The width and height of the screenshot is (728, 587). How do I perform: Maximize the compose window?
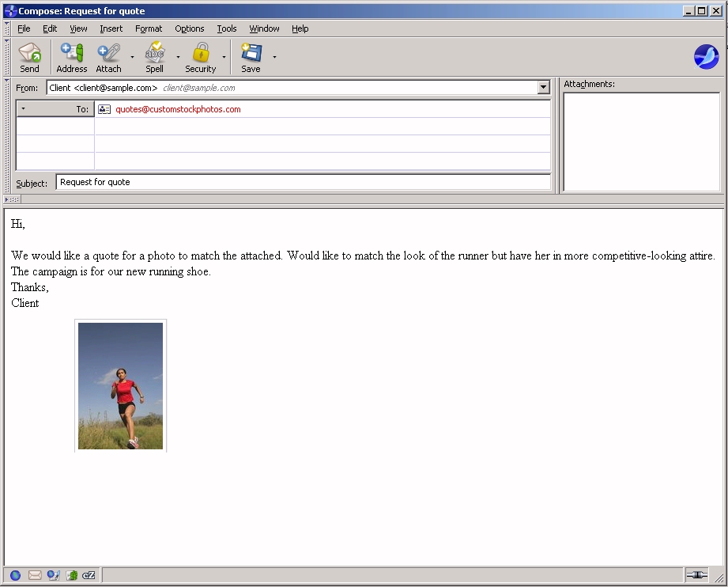[x=702, y=11]
